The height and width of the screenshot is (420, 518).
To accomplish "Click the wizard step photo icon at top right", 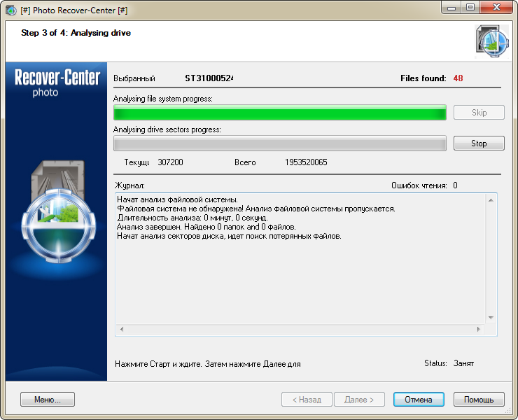I will [492, 41].
